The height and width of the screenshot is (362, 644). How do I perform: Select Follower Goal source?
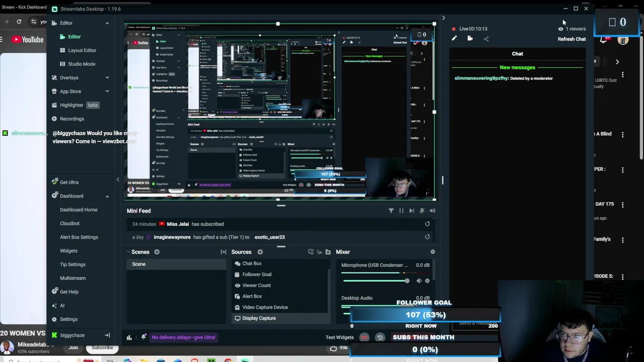click(x=280, y=275)
